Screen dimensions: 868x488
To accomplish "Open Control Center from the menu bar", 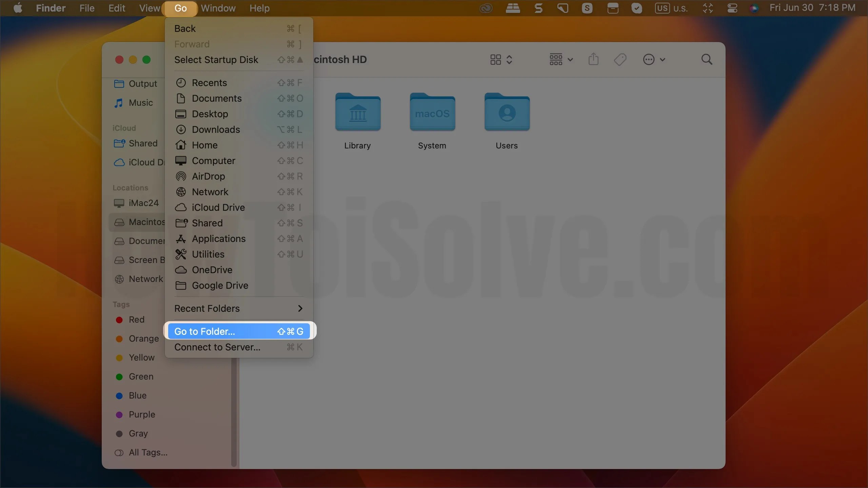I will click(732, 8).
